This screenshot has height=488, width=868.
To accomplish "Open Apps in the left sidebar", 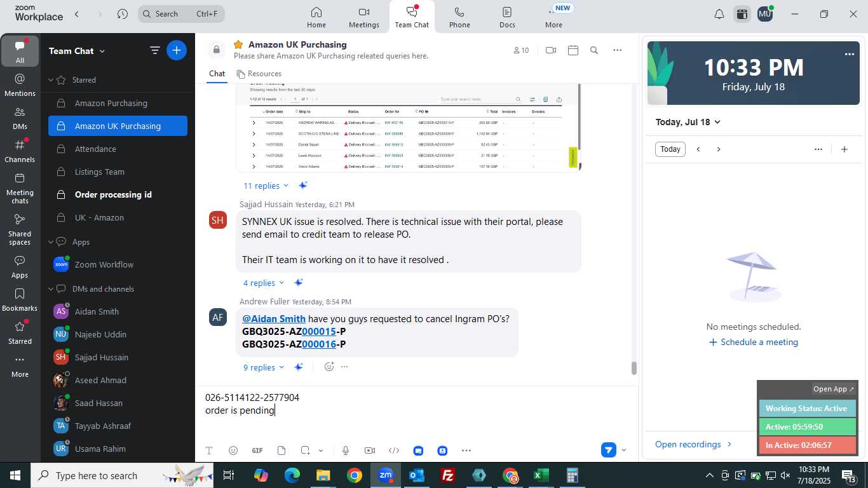I will click(x=20, y=267).
